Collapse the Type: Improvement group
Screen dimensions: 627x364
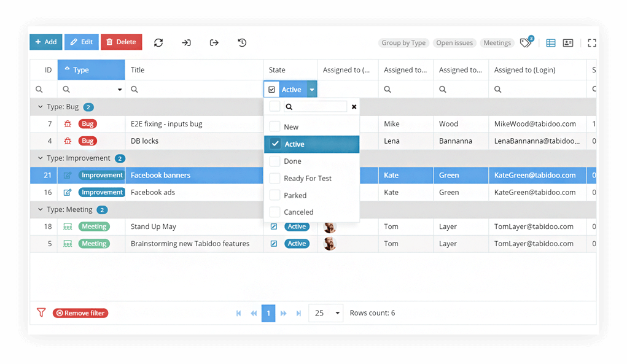[x=40, y=158]
